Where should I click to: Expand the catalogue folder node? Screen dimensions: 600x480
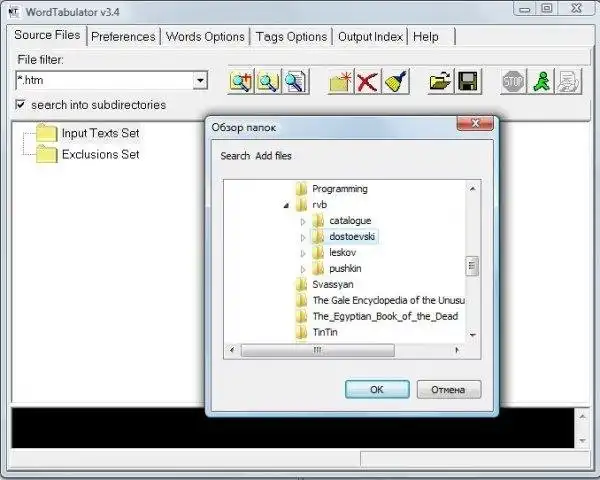303,222
